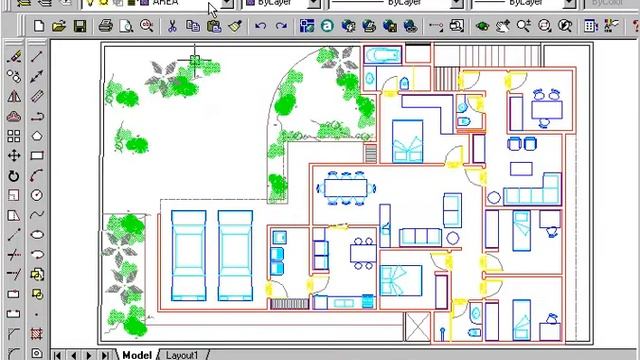This screenshot has height=360, width=640.
Task: Click Zoom Previous
Action: click(565, 26)
